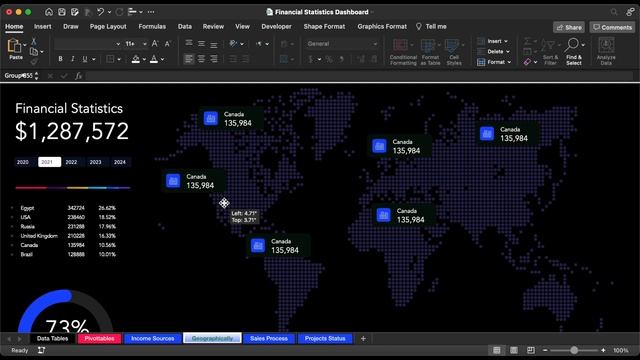Click the Share button
This screenshot has height=360, width=640.
point(569,27)
